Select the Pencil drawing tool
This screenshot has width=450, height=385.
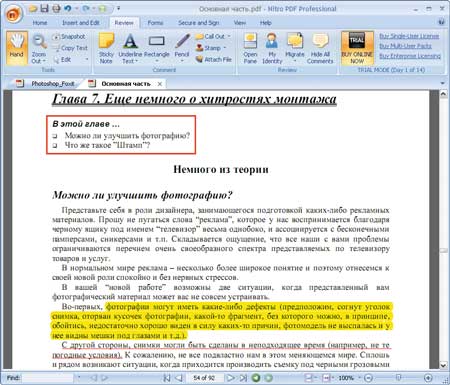[182, 48]
